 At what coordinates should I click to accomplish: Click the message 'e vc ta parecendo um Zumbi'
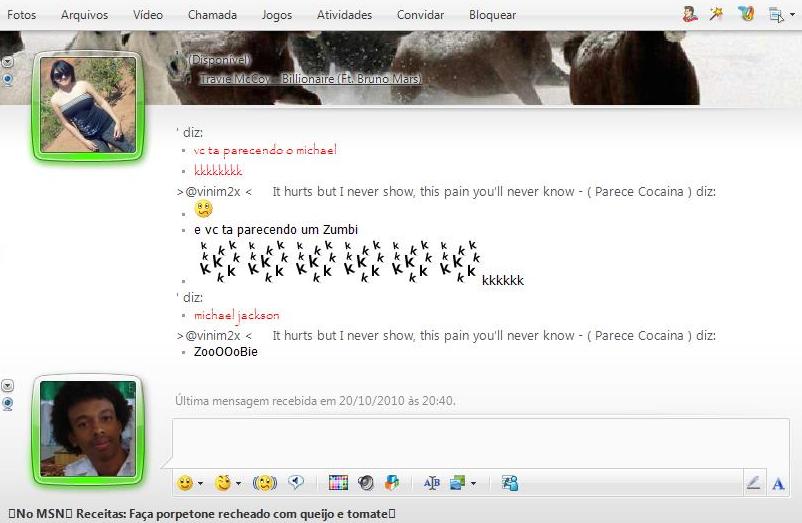276,230
